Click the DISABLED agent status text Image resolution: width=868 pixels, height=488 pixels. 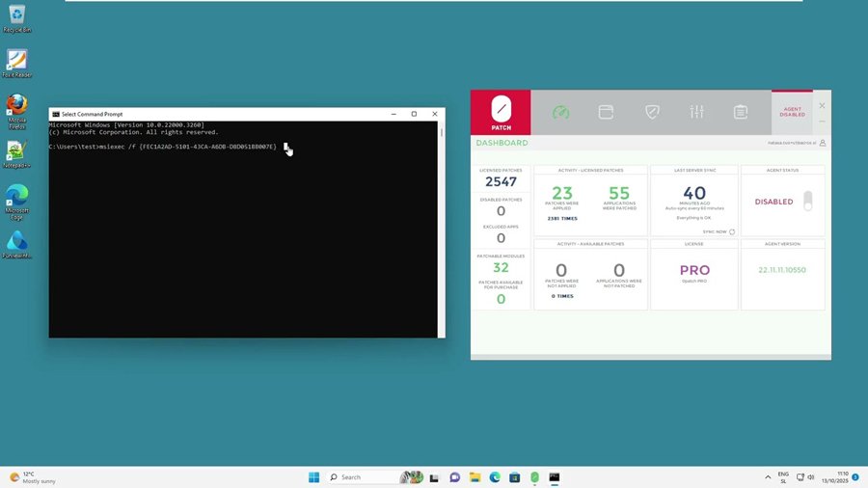[x=773, y=202]
